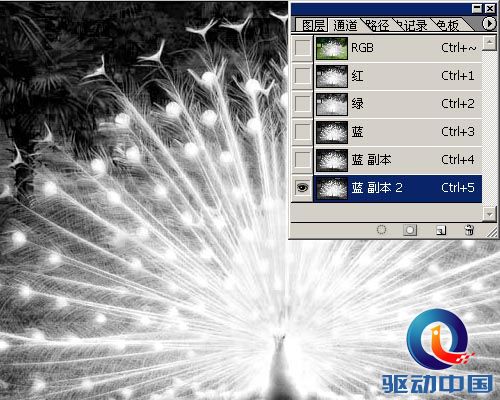Screen dimensions: 500x400
Task: Click the palette resize grip corner
Action: pos(492,231)
